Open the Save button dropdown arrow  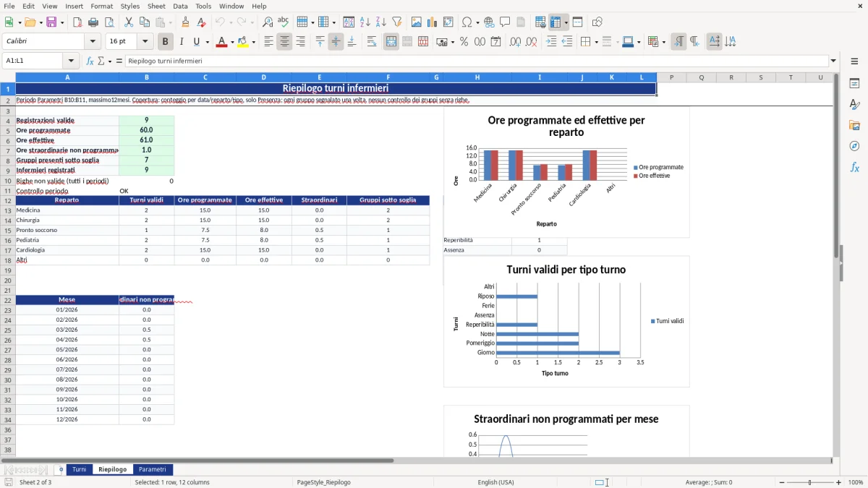62,22
